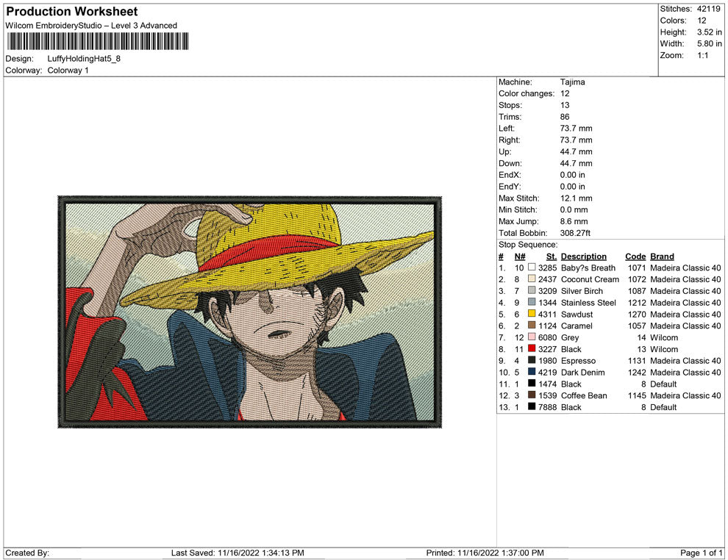Click the 'Grey' description in row 7
This screenshot has height=560, width=728.
click(570, 337)
